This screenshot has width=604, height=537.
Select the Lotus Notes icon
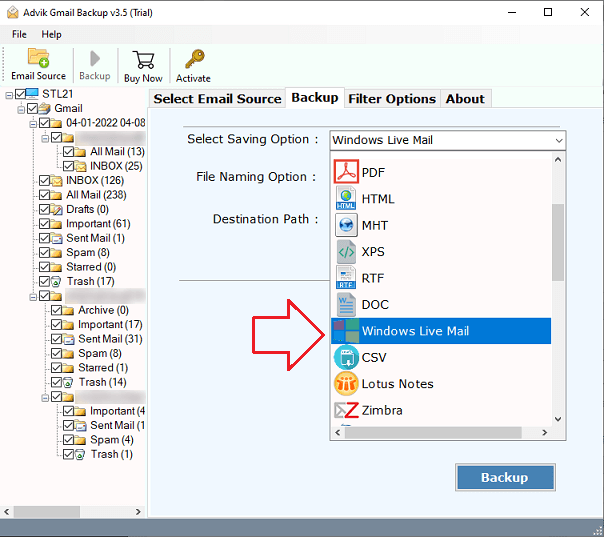pos(346,384)
